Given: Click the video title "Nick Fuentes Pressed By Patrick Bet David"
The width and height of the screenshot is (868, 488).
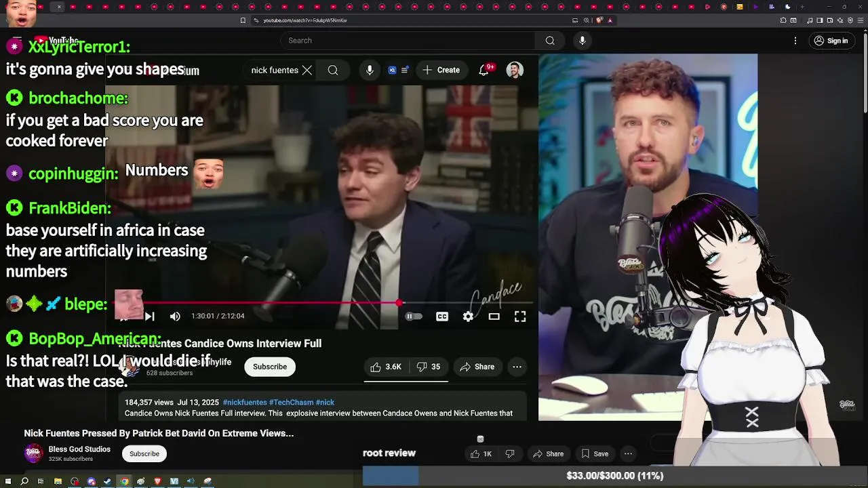Looking at the screenshot, I should [x=159, y=433].
